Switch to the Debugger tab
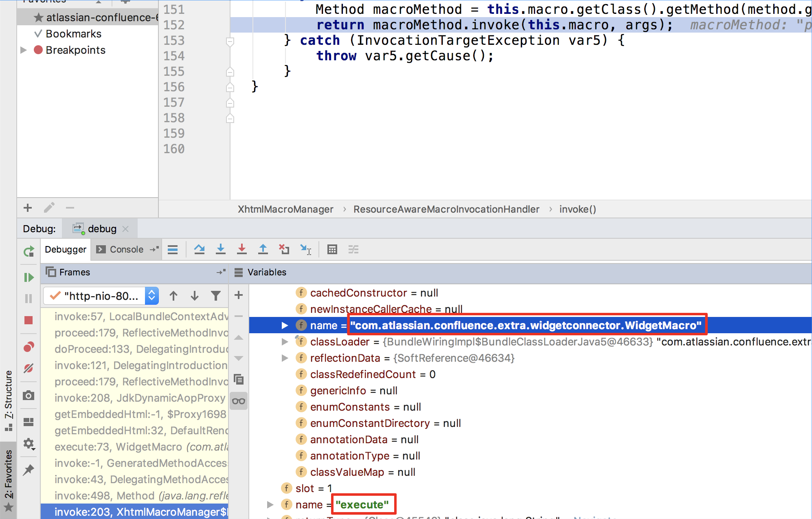This screenshot has width=812, height=519. pyautogui.click(x=66, y=249)
